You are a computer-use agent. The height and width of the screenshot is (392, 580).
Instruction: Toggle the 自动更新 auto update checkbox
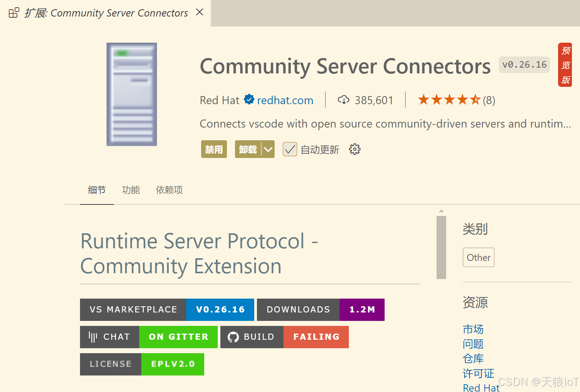tap(290, 149)
